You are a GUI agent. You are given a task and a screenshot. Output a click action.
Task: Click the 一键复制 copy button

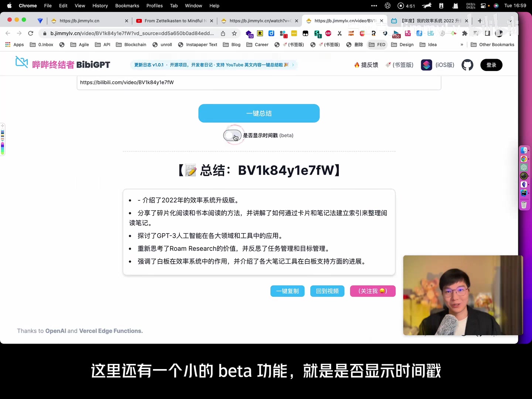coord(287,291)
